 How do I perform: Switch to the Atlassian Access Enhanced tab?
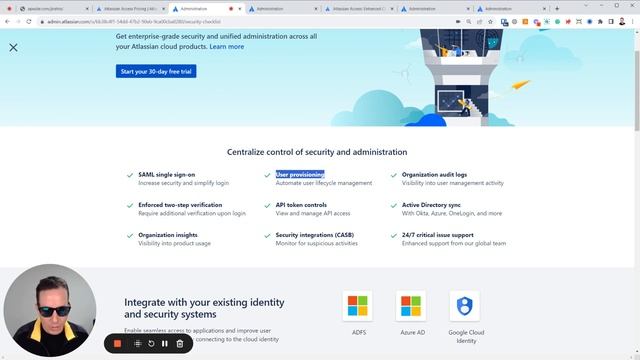tap(358, 9)
